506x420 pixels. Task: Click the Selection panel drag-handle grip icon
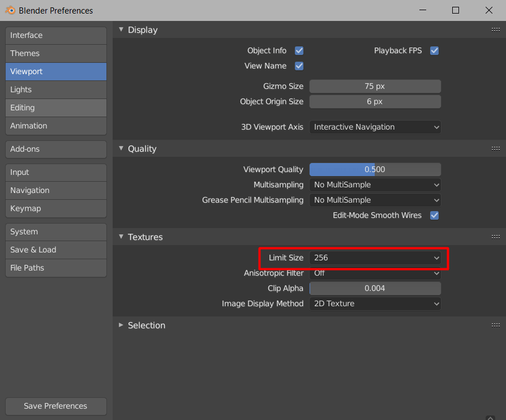point(495,325)
